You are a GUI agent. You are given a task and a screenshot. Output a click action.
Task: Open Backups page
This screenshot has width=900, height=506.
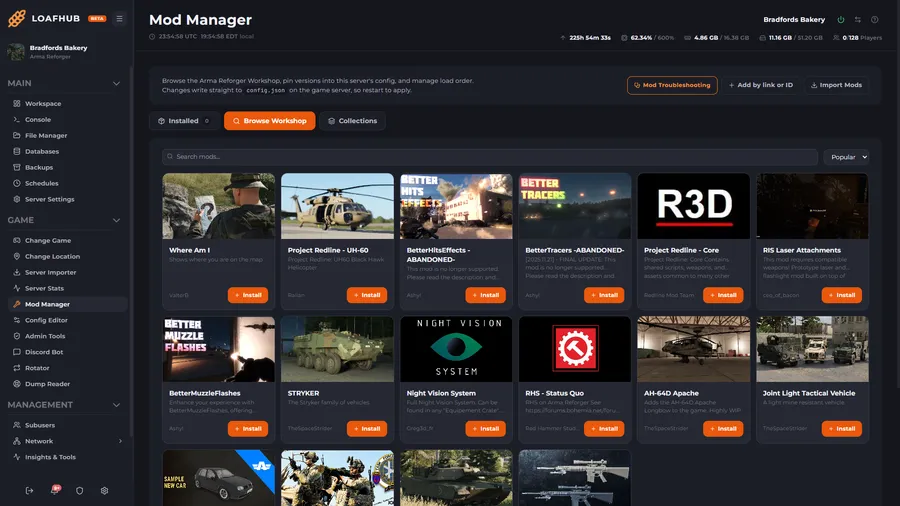pyautogui.click(x=67, y=168)
